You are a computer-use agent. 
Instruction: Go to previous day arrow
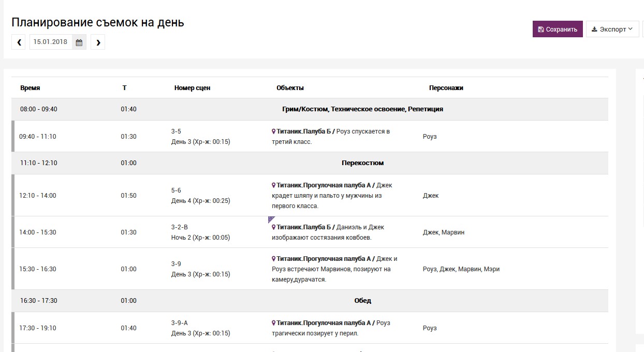pyautogui.click(x=19, y=42)
